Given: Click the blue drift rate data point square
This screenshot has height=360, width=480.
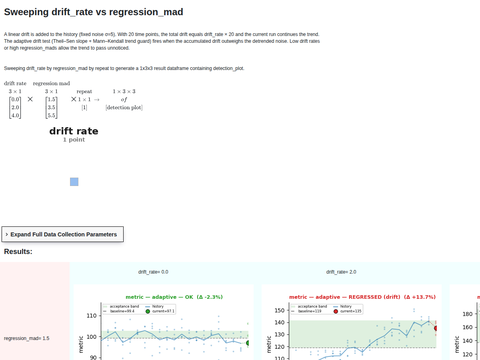Looking at the screenshot, I should coord(74,182).
